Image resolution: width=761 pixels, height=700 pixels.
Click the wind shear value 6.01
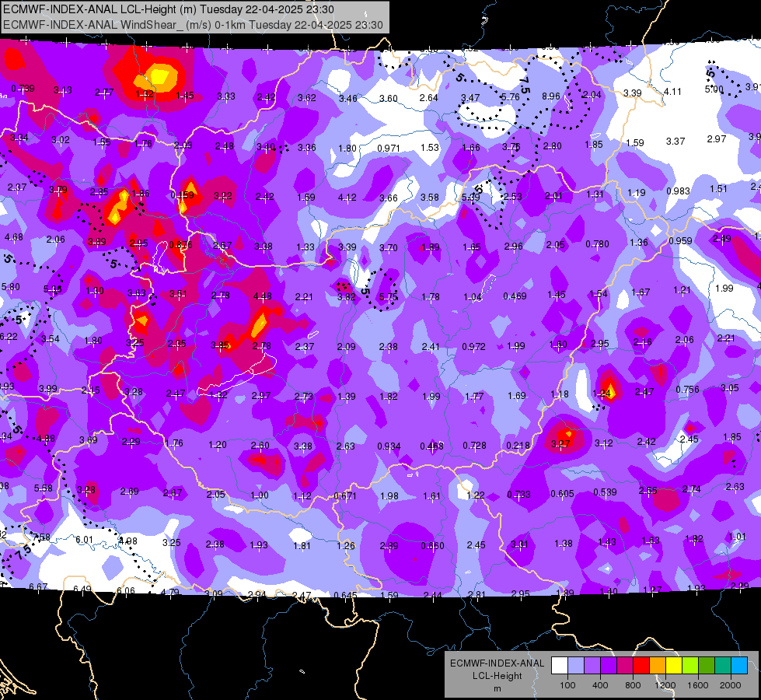pyautogui.click(x=84, y=539)
